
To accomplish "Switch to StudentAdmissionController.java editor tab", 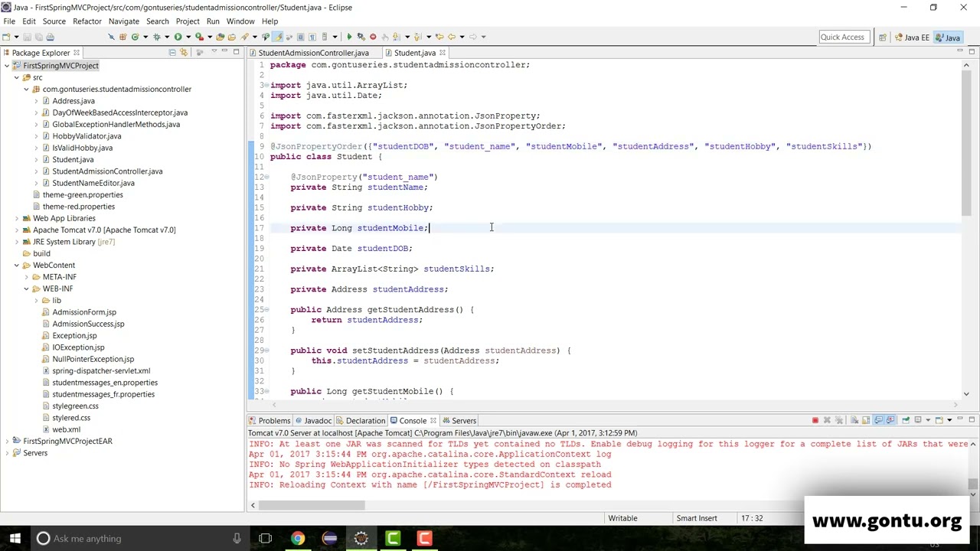I will tap(313, 53).
